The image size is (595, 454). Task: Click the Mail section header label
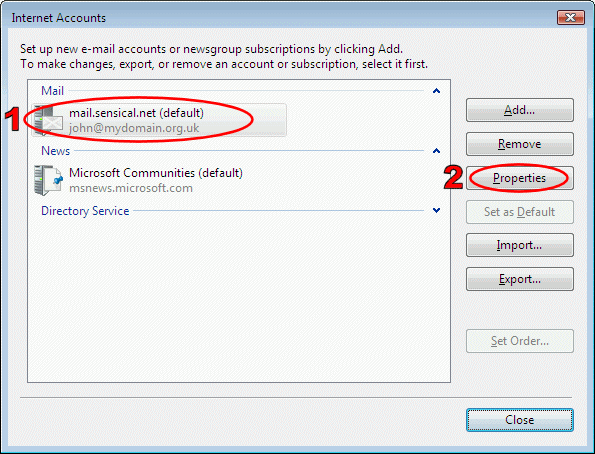coord(52,91)
